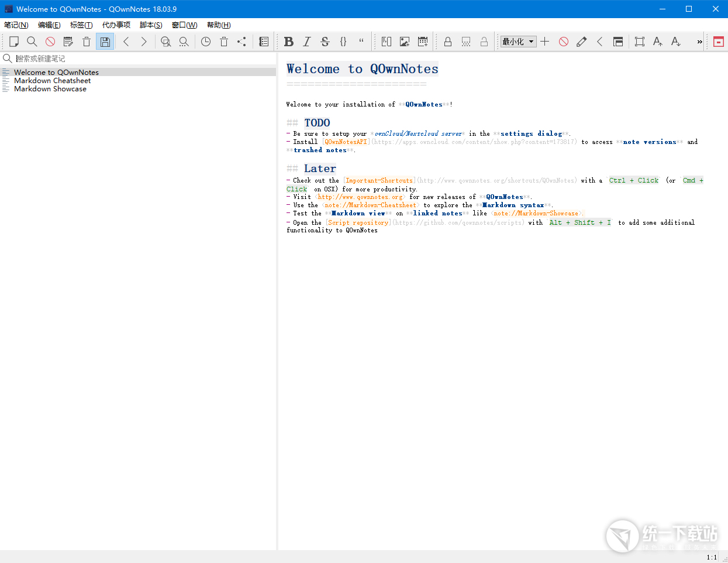728x563 pixels.
Task: Apply italic formatting
Action: point(307,42)
